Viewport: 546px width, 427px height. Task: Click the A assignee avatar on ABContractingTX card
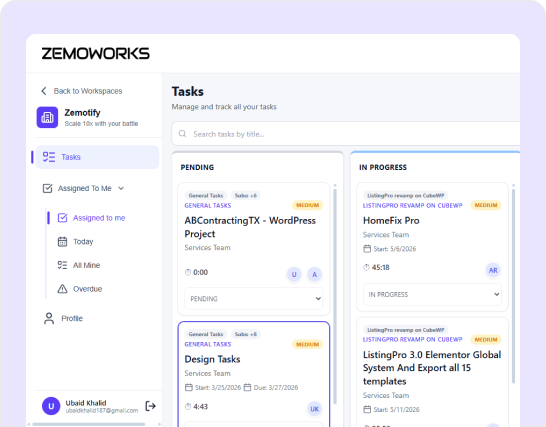pos(314,274)
